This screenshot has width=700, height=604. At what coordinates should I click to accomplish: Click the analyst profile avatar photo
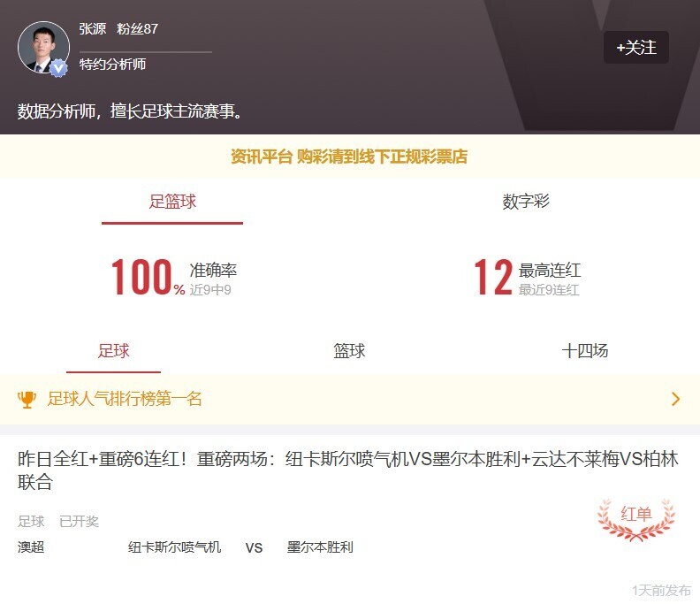[43, 48]
